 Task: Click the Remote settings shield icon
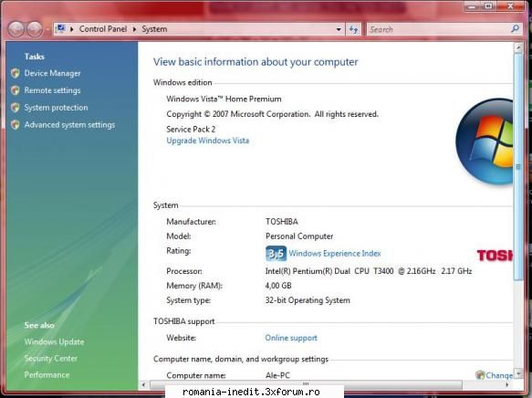(x=15, y=90)
